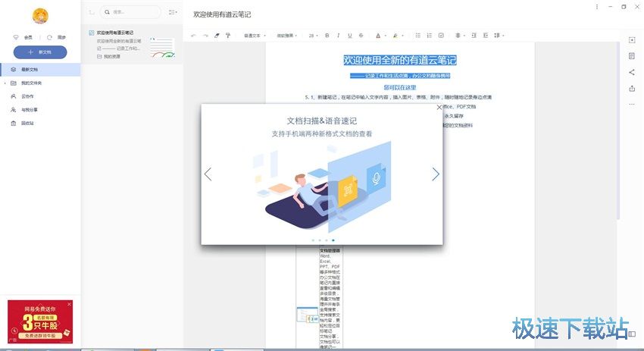Focus the note search input field

click(x=130, y=12)
